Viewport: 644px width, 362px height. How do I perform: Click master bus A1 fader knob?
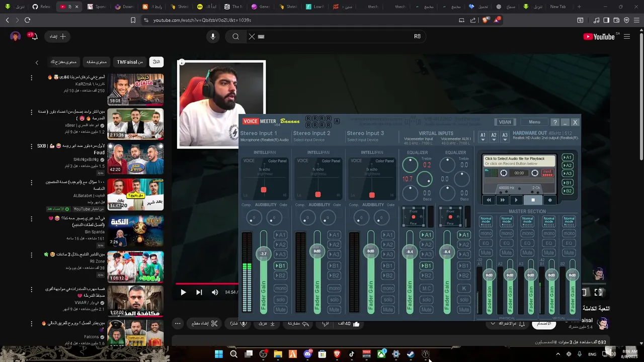489,275
